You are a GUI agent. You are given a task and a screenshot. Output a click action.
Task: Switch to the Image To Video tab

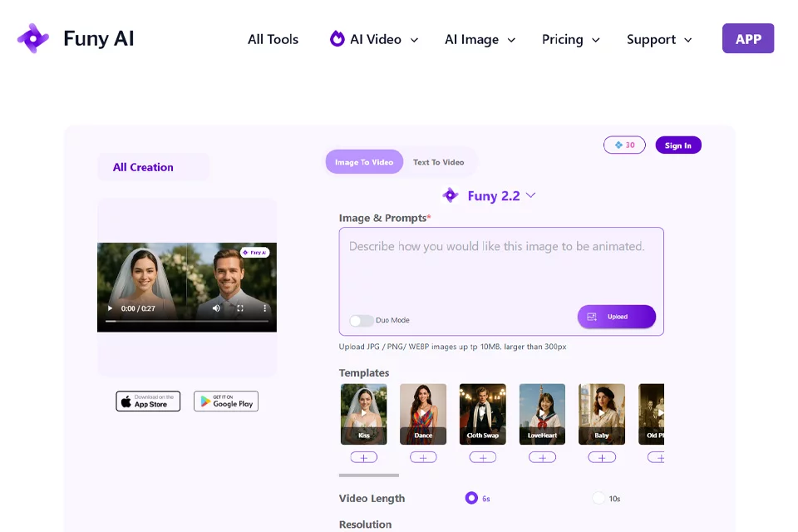tap(364, 162)
